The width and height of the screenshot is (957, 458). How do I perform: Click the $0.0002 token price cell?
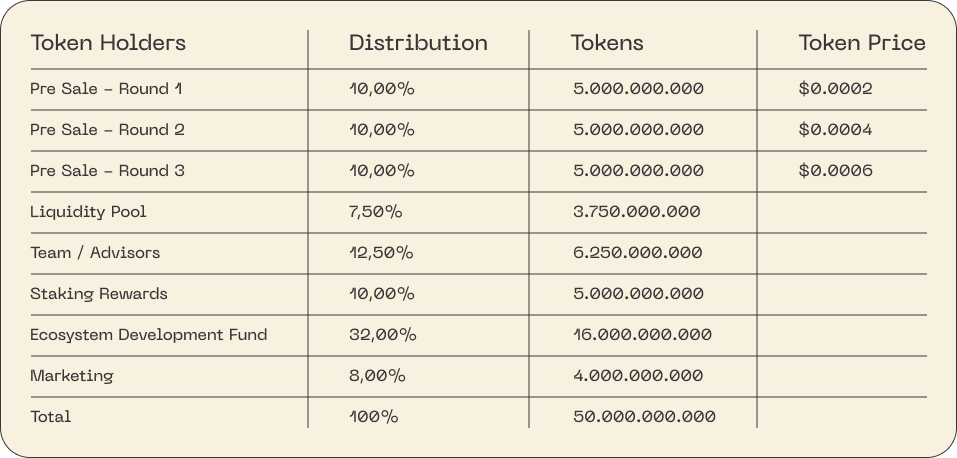[836, 89]
